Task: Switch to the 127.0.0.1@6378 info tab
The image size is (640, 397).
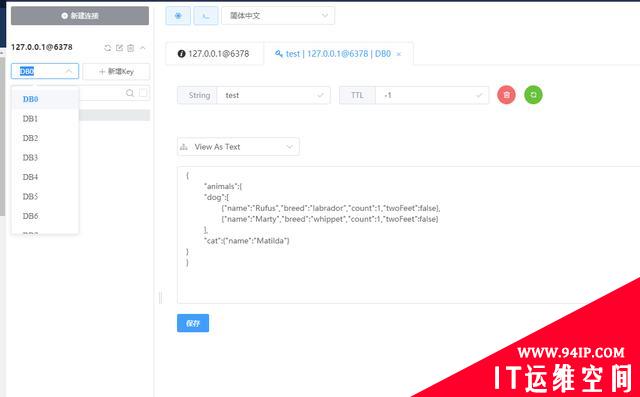Action: pyautogui.click(x=214, y=54)
